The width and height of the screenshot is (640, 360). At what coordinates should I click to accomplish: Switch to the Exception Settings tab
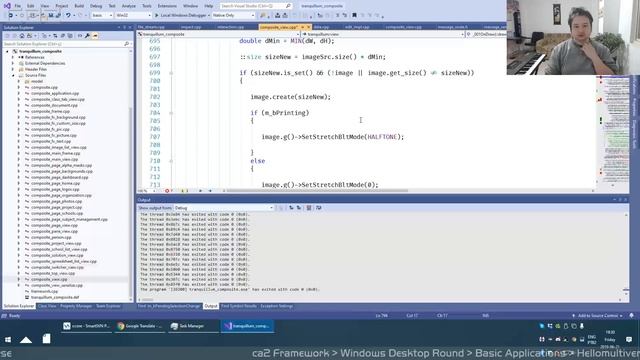point(276,306)
